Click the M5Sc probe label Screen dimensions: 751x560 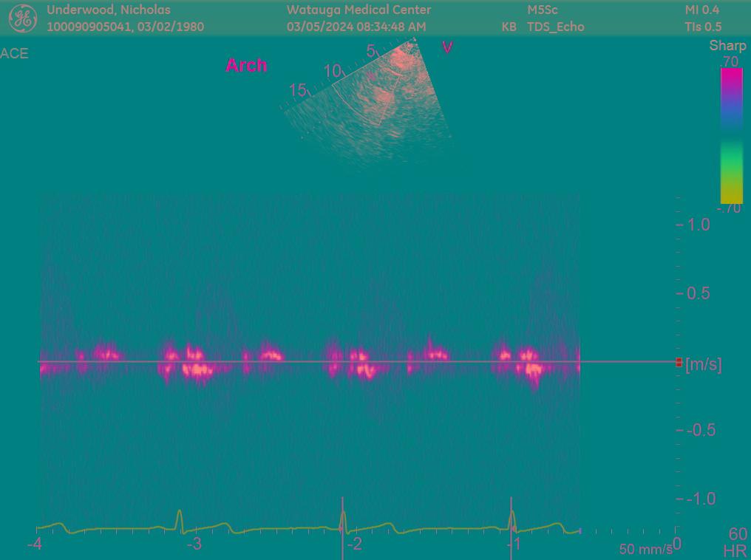(x=543, y=10)
